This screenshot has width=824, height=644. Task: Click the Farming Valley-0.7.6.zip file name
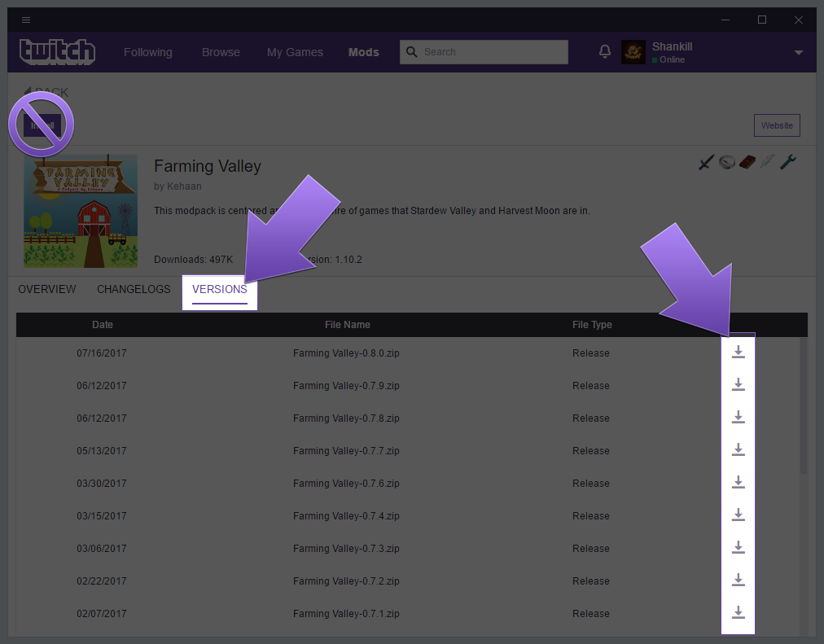click(346, 484)
